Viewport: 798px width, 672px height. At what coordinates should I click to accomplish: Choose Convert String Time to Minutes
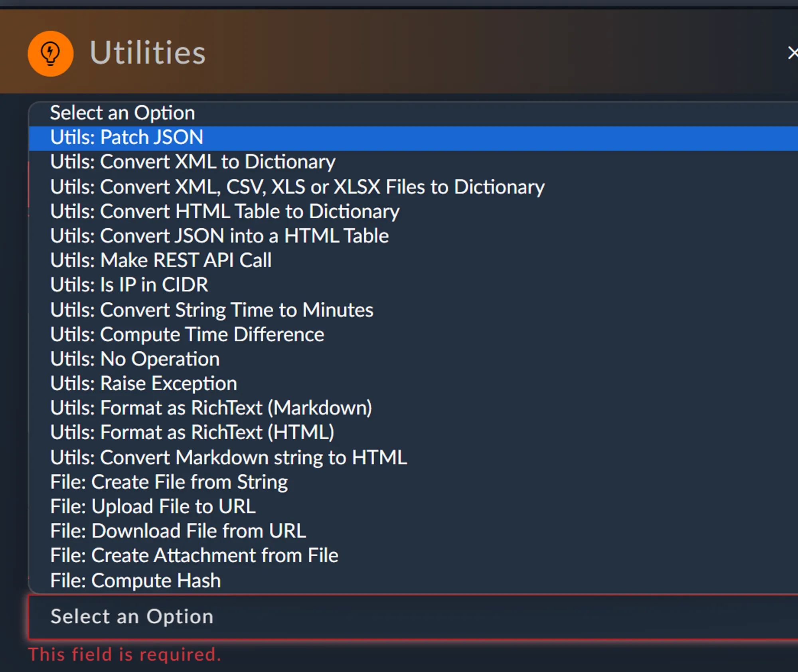coord(212,310)
